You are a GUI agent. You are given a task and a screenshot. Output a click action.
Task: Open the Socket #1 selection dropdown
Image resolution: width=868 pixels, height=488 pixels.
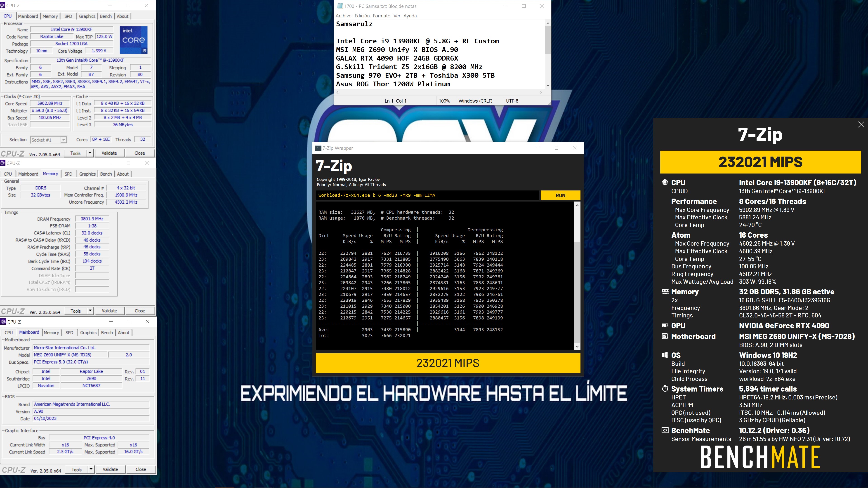pos(63,140)
